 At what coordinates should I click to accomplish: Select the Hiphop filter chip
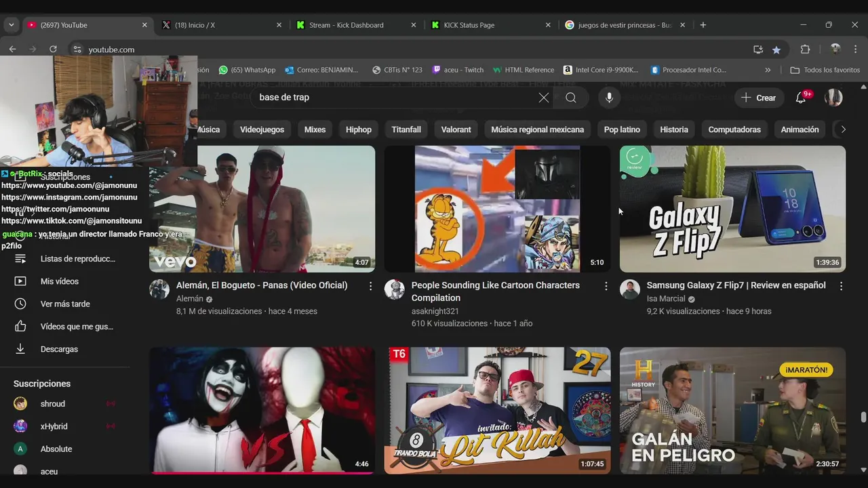359,129
